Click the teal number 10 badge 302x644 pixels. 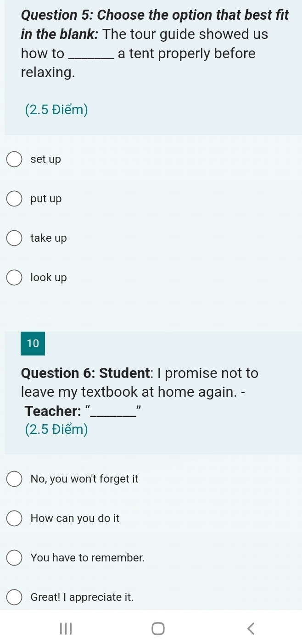(33, 344)
